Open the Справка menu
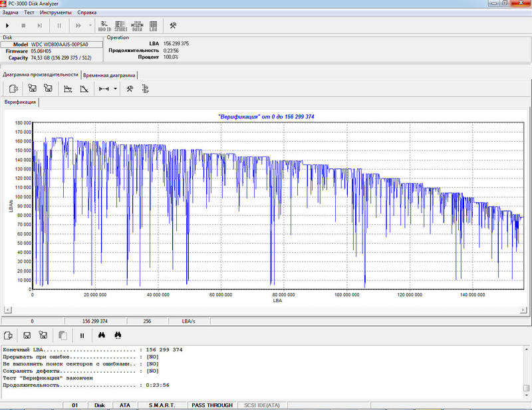Viewport: 532px width, 410px height. point(86,12)
